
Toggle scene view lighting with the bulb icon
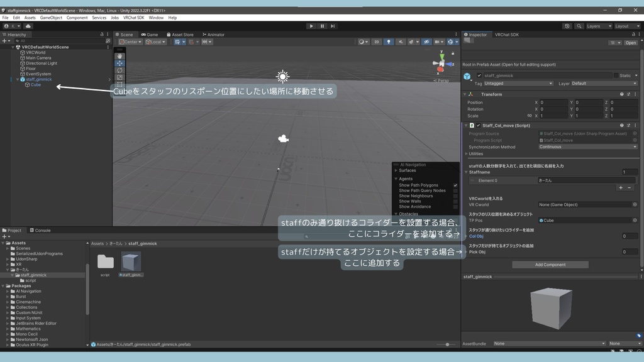389,41
